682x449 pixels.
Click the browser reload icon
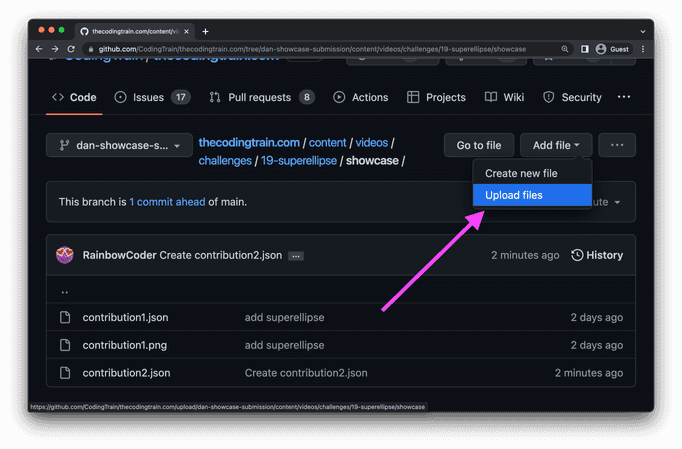[x=71, y=49]
